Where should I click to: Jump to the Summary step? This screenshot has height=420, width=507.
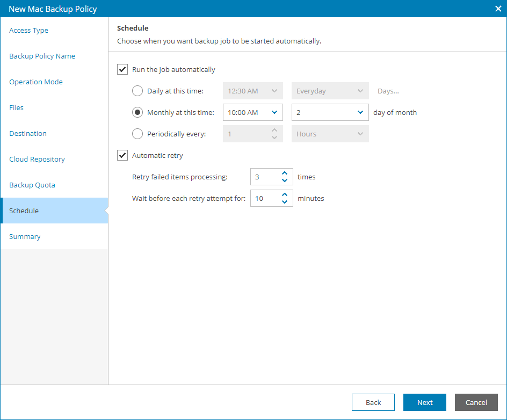click(25, 236)
